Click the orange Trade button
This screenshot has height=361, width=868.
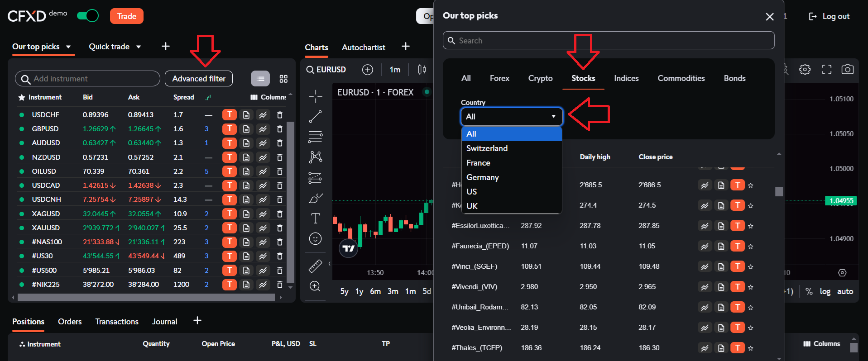click(x=127, y=16)
